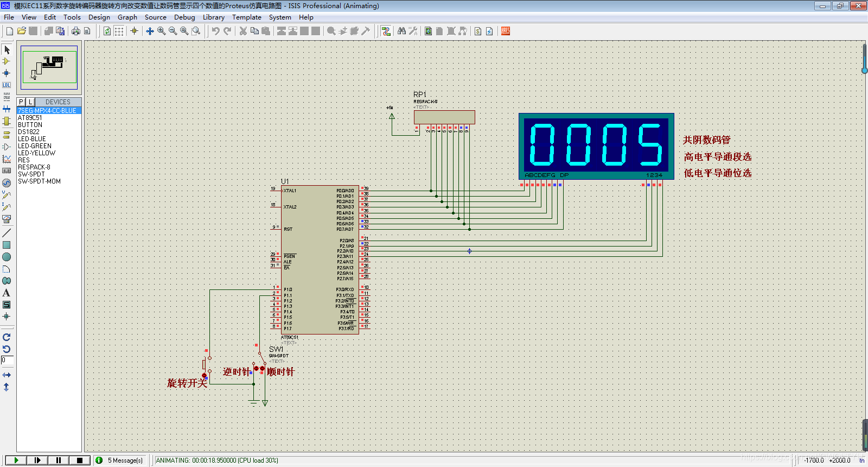Select Text script mode
Viewport: 868px width, 467px height.
pyautogui.click(x=7, y=97)
